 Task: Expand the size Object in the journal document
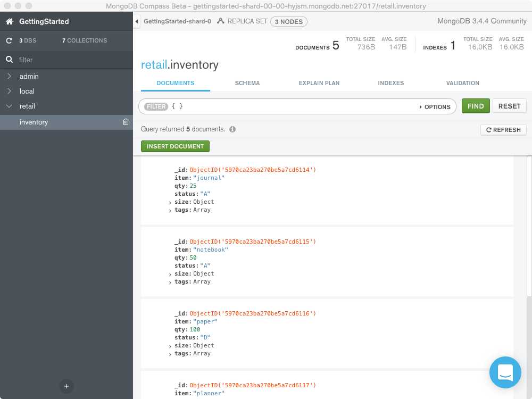[170, 202]
